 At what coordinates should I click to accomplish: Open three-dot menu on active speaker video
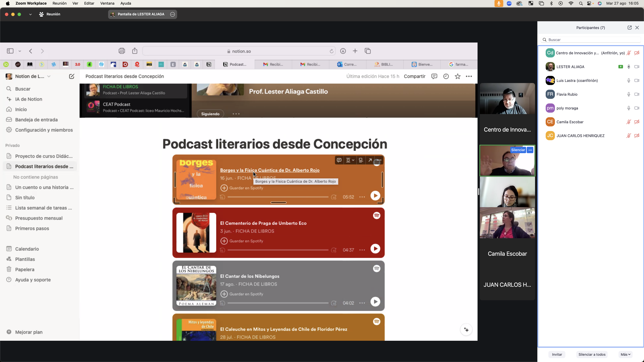click(530, 150)
